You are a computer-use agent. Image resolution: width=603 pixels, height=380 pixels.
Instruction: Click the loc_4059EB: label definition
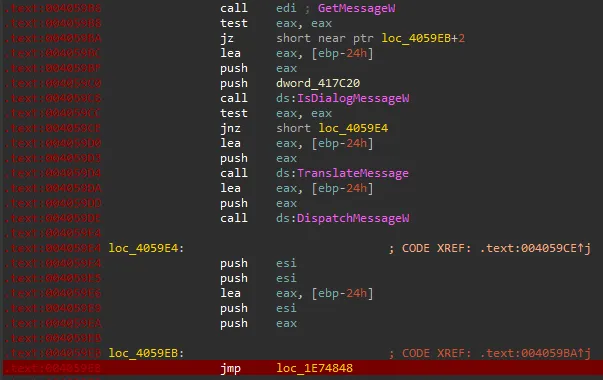pos(147,353)
